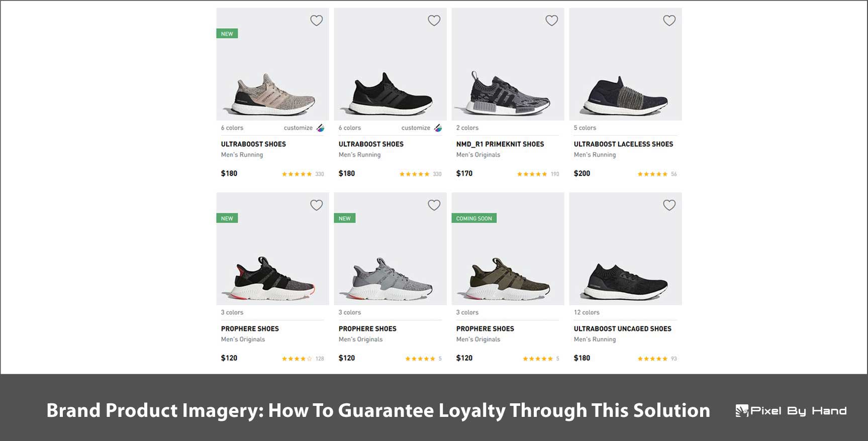This screenshot has height=441, width=868.
Task: Click the 128 reviews rating on Prophere Shoes
Action: click(303, 359)
